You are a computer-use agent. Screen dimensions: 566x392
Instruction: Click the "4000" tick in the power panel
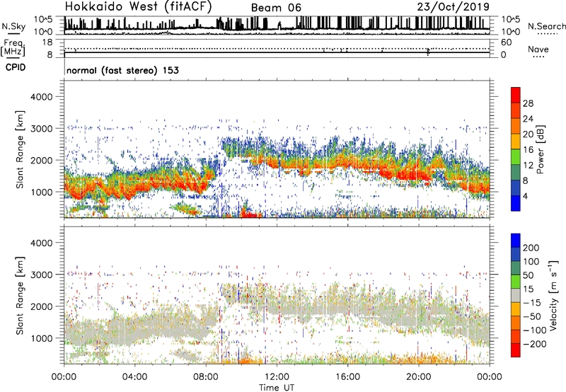[x=42, y=97]
